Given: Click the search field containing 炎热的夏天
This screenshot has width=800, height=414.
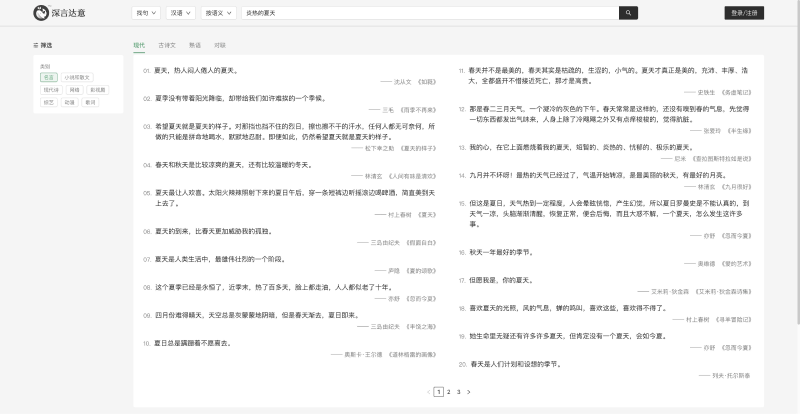Looking at the screenshot, I should pos(430,13).
